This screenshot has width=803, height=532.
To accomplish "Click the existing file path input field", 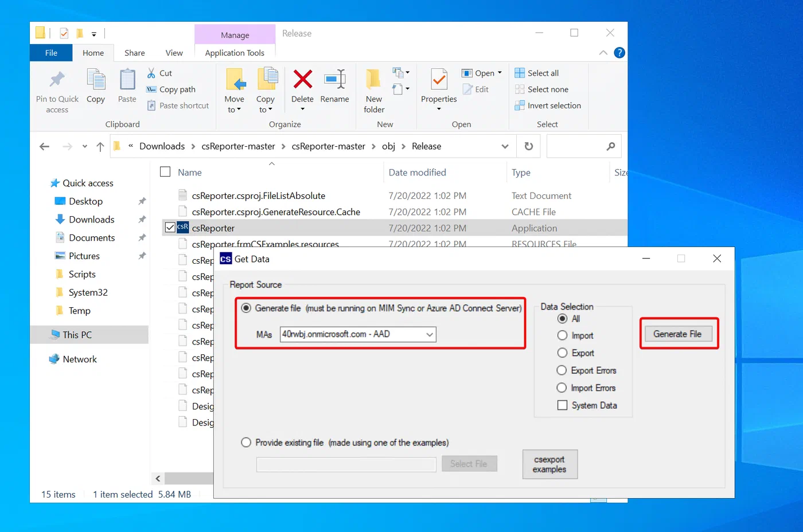I will pos(346,464).
